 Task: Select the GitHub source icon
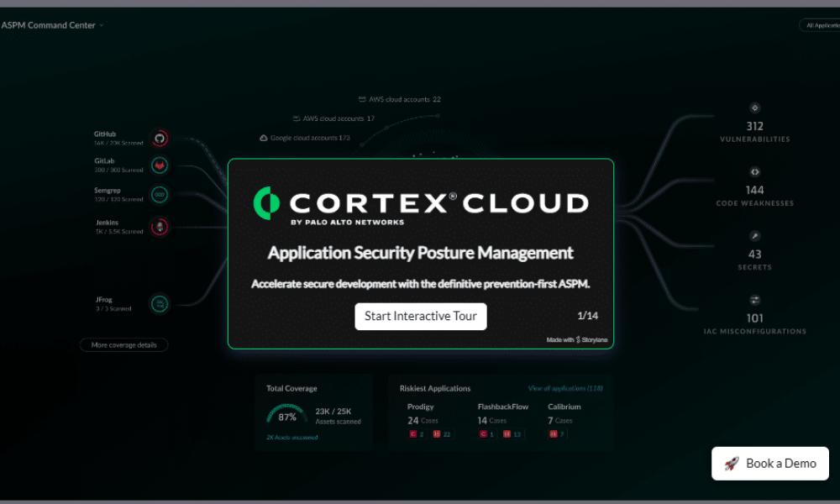tap(159, 139)
